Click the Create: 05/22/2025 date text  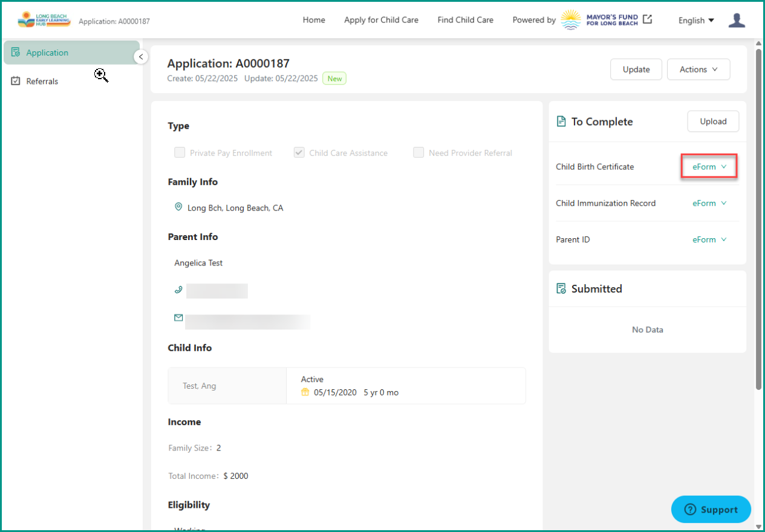203,79
